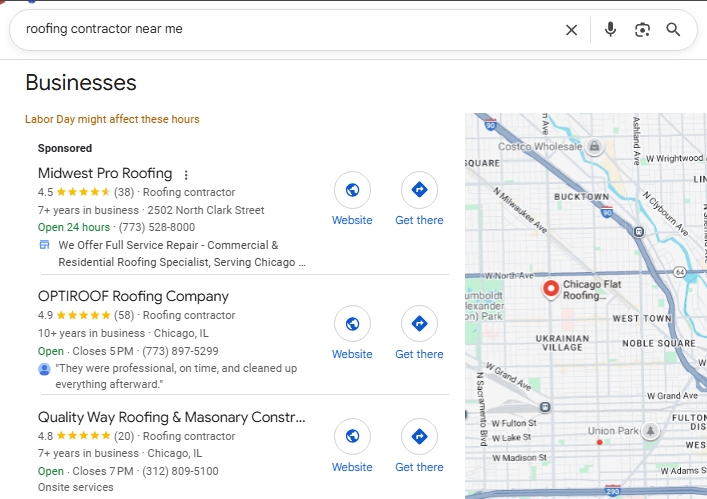Click the Quality Way phone number (312) 809-5100
The width and height of the screenshot is (707, 499).
coord(180,471)
